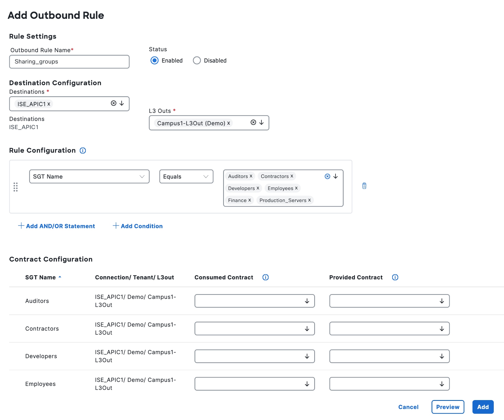The width and height of the screenshot is (504, 420).
Task: Click the Provided Contract info icon
Action: pyautogui.click(x=395, y=277)
